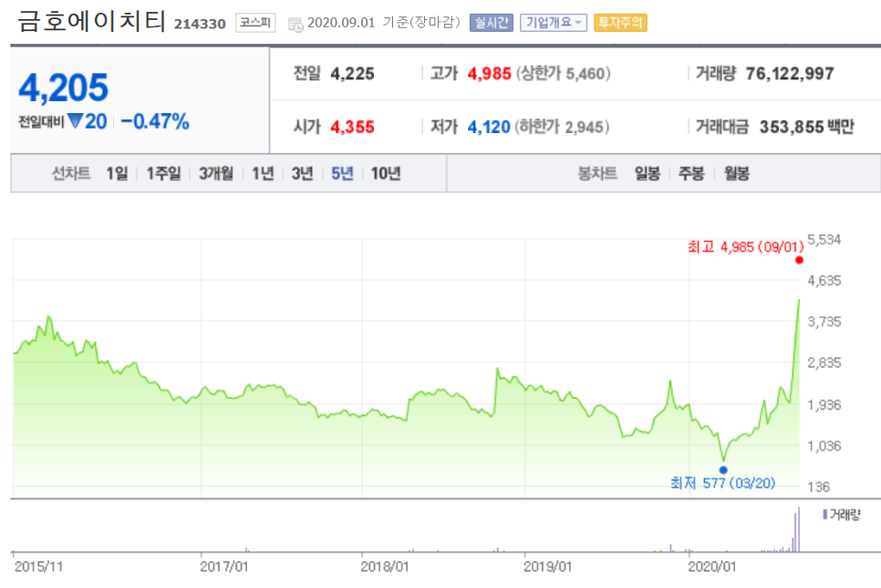The height and width of the screenshot is (588, 881).
Task: Click the 실시간 button
Action: [491, 23]
